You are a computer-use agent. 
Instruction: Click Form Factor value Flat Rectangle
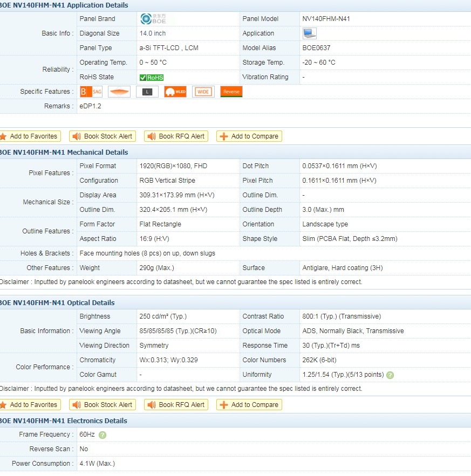[160, 224]
